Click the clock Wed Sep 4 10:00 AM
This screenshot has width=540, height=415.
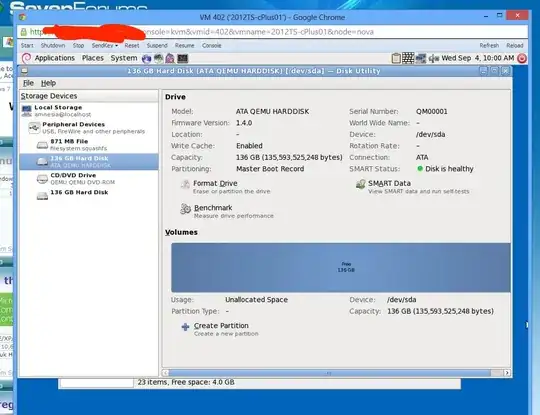(477, 58)
